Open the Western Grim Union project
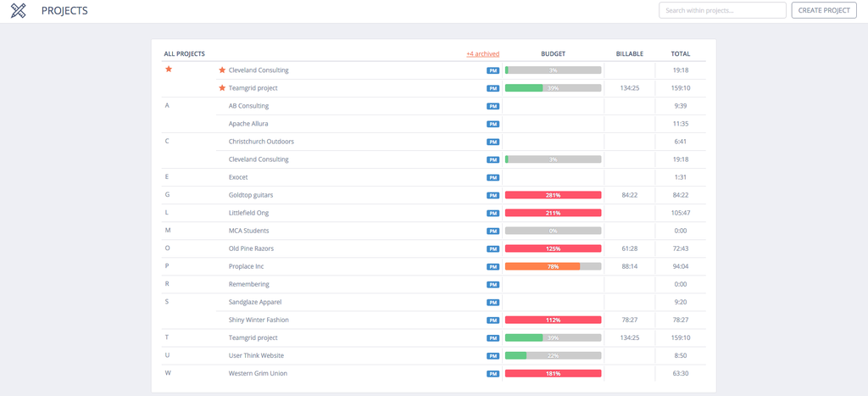The height and width of the screenshot is (396, 868). point(258,373)
